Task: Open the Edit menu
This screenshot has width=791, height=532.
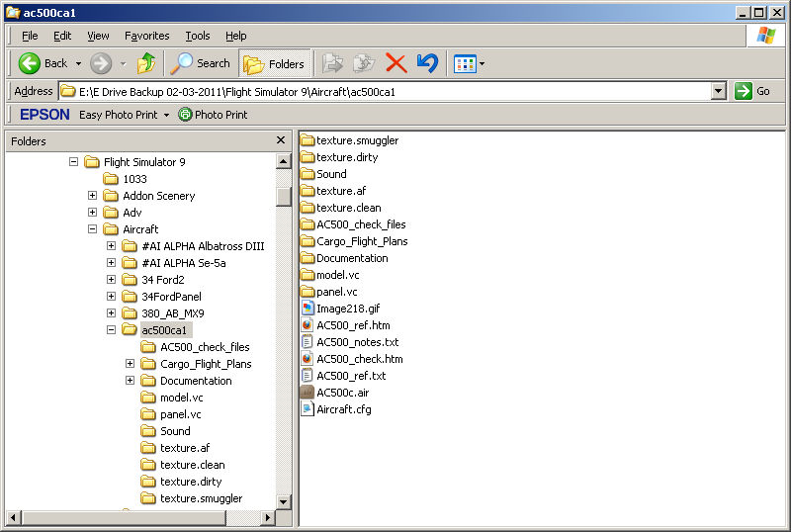Action: click(x=62, y=36)
